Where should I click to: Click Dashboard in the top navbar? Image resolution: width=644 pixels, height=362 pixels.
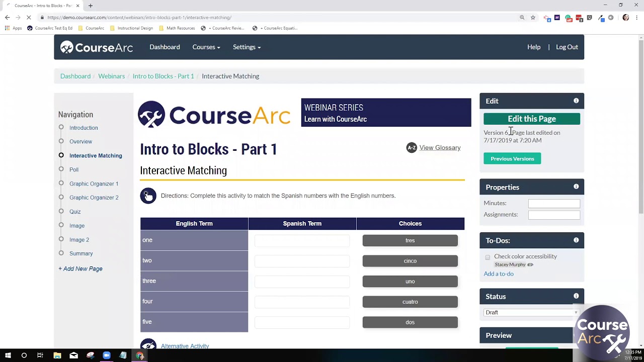pos(165,47)
